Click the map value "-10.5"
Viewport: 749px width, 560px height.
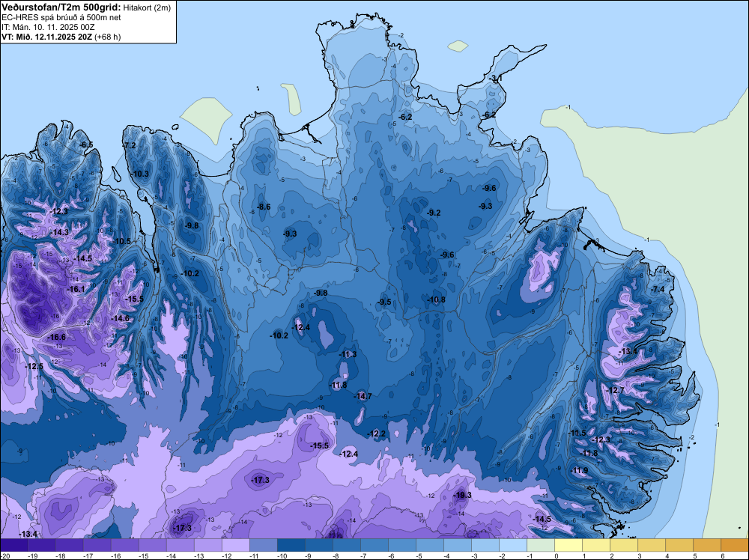[122, 241]
